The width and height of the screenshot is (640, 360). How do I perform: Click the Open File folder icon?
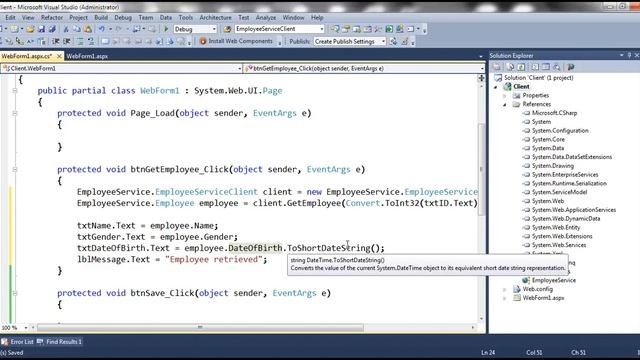click(30, 29)
